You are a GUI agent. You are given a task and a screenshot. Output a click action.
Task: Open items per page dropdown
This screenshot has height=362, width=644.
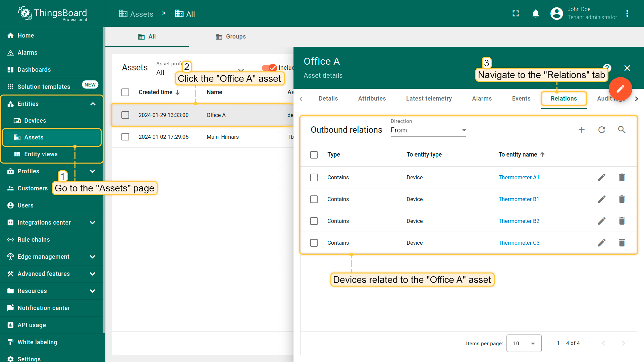[524, 343]
